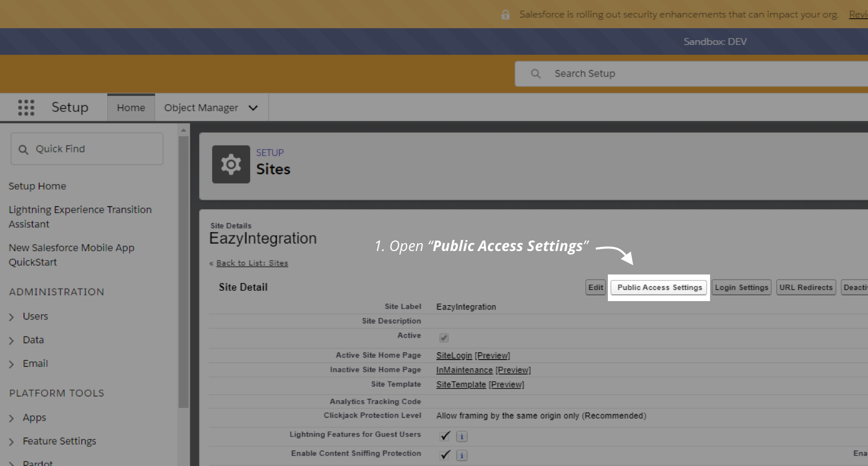Click the Site Detail section heading

243,287
